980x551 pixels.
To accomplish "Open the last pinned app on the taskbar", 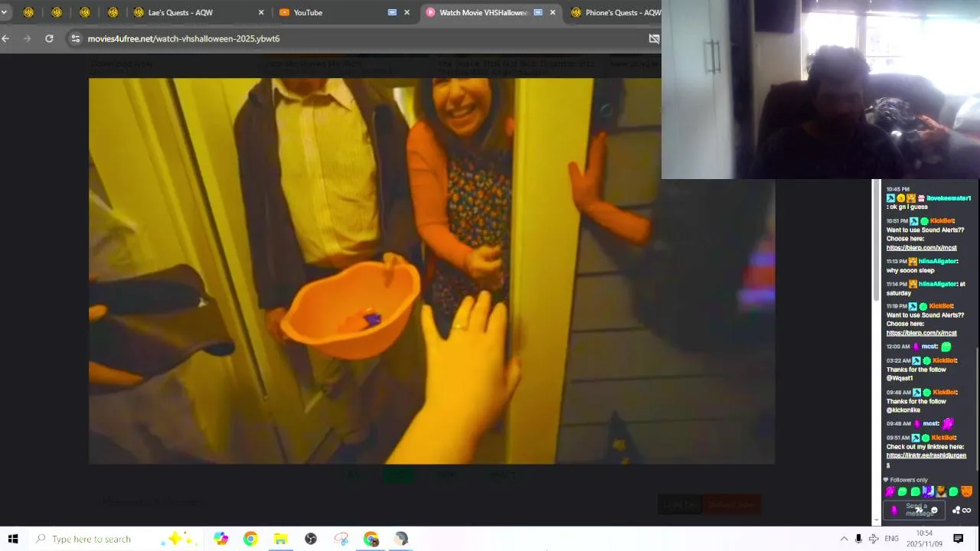I will pyautogui.click(x=401, y=539).
